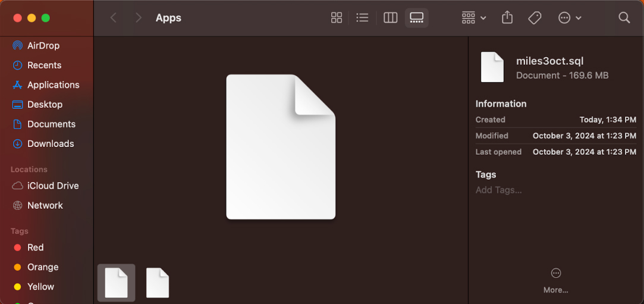Viewport: 644px width, 304px height.
Task: Open Recents in the sidebar
Action: (x=44, y=65)
